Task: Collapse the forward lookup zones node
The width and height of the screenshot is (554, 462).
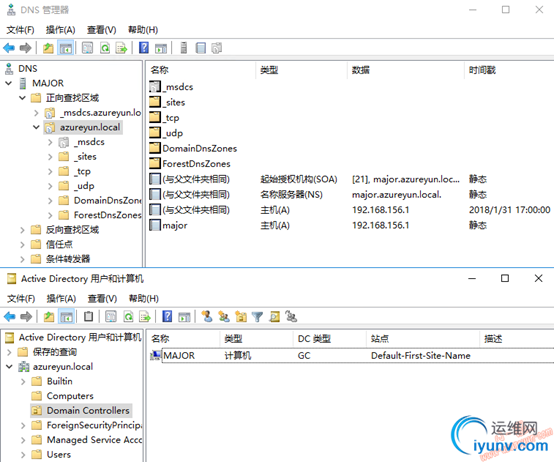Action: click(x=23, y=98)
